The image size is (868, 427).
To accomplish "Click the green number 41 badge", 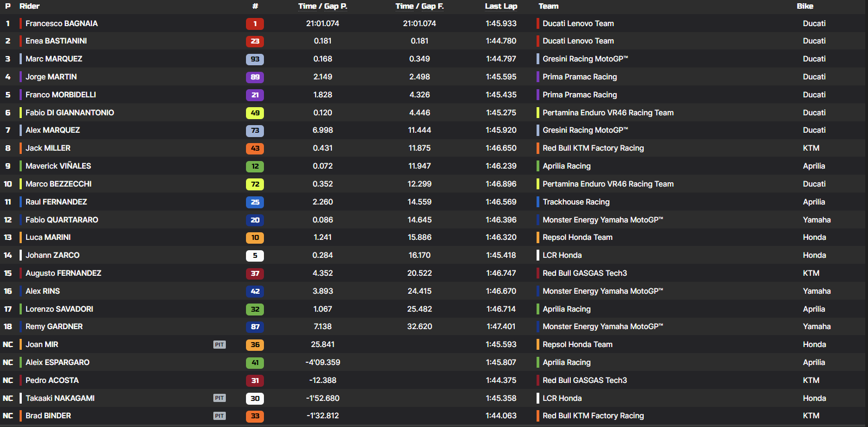I will click(255, 363).
